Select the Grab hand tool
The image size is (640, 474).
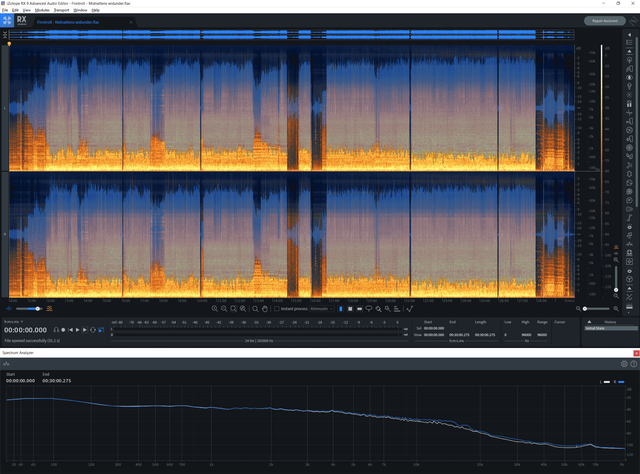(264, 309)
